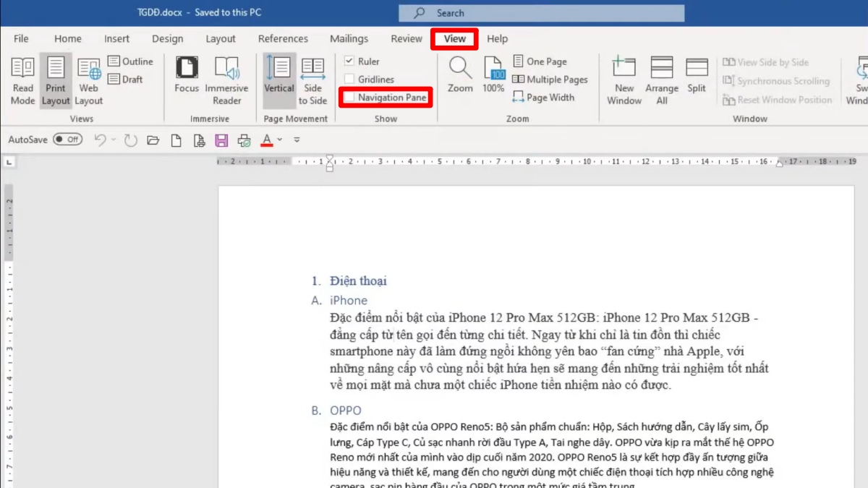Click the first-line indent marker on ruler

click(x=330, y=158)
